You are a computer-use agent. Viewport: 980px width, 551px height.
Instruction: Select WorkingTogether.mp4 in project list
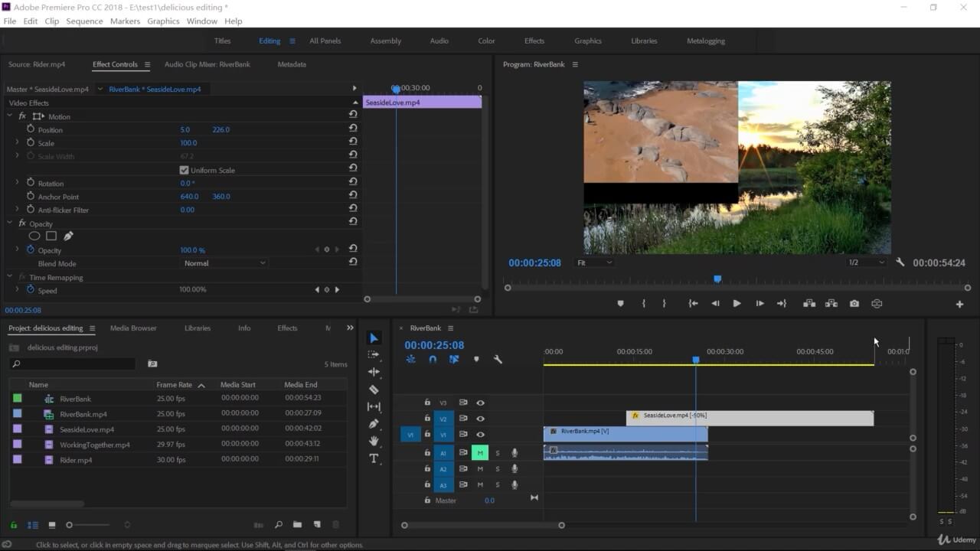point(95,445)
